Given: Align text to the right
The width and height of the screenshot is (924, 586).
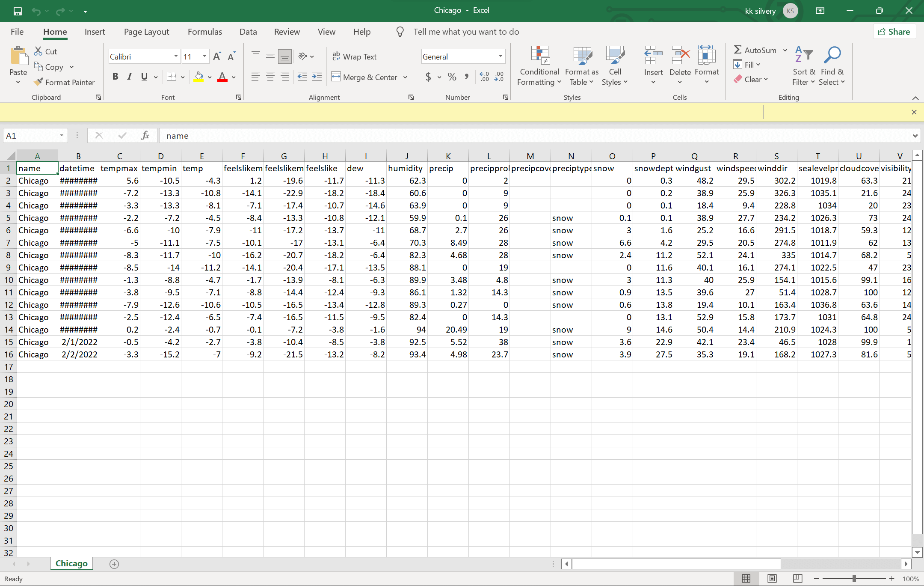Looking at the screenshot, I should coord(285,77).
